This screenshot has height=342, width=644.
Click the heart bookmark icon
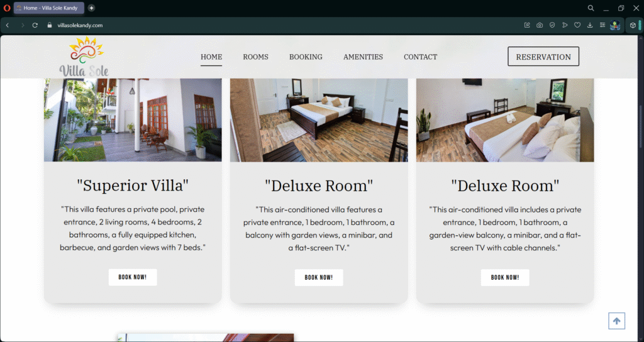pyautogui.click(x=577, y=25)
